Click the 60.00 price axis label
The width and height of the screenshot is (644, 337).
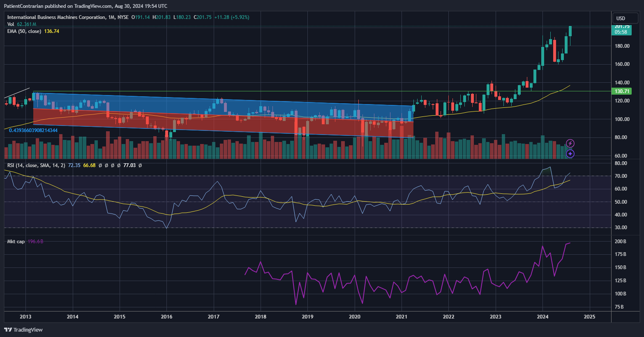click(x=622, y=156)
